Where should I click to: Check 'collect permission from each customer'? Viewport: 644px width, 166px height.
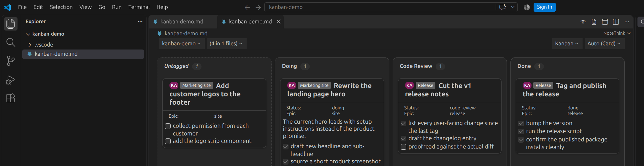168,126
